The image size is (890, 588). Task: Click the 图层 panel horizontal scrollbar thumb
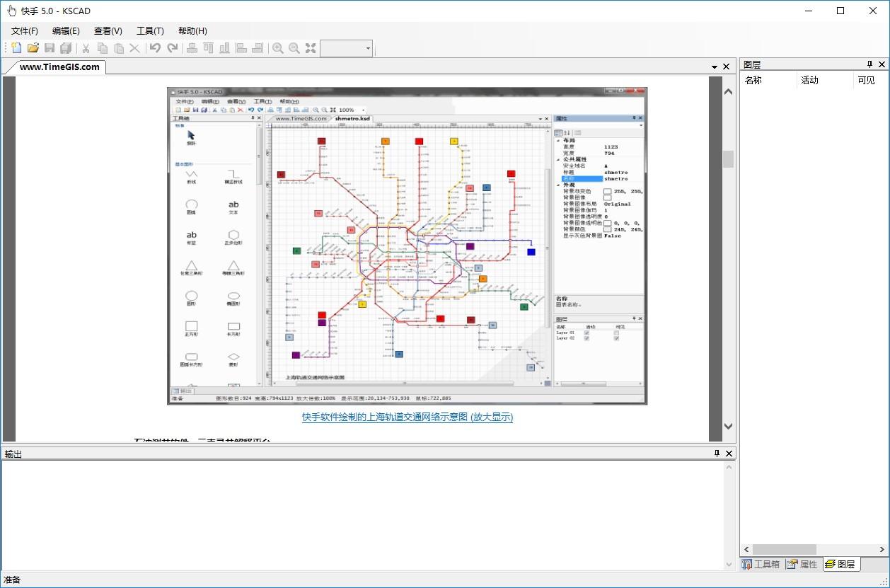click(784, 550)
